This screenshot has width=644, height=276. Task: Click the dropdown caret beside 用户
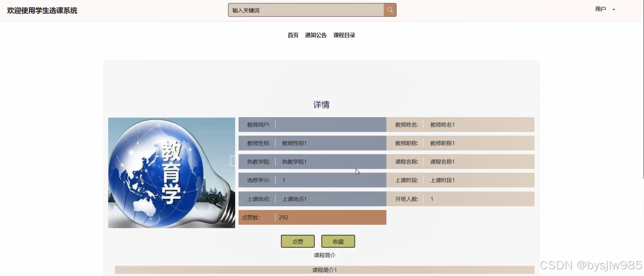point(613,9)
